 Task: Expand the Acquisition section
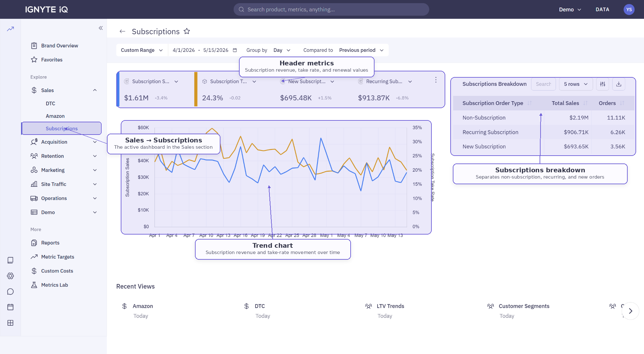pyautogui.click(x=95, y=142)
